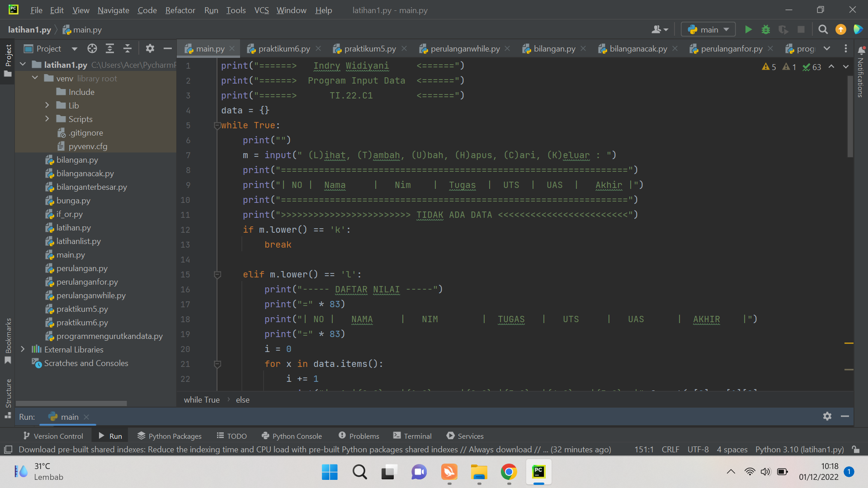Open the VCS menu

pyautogui.click(x=261, y=10)
